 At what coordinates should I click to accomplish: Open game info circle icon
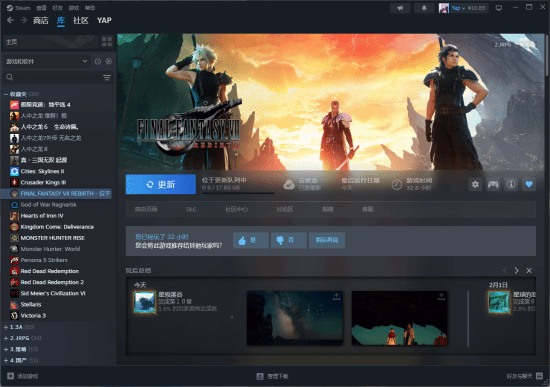511,184
